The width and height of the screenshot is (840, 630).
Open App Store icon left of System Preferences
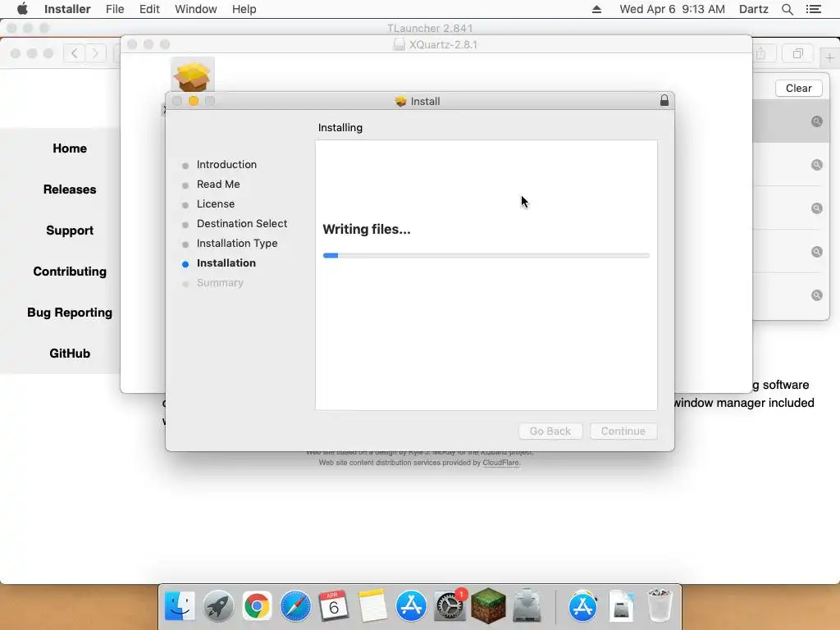click(411, 606)
